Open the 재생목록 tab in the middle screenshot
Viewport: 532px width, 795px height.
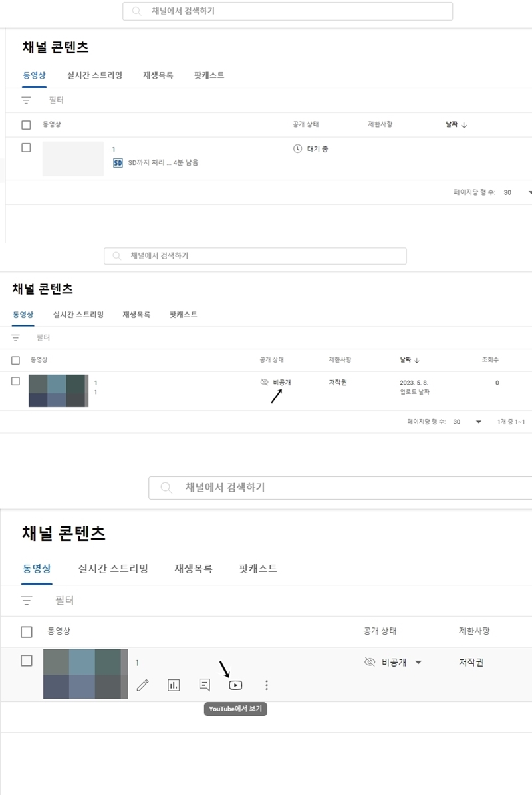(x=136, y=315)
